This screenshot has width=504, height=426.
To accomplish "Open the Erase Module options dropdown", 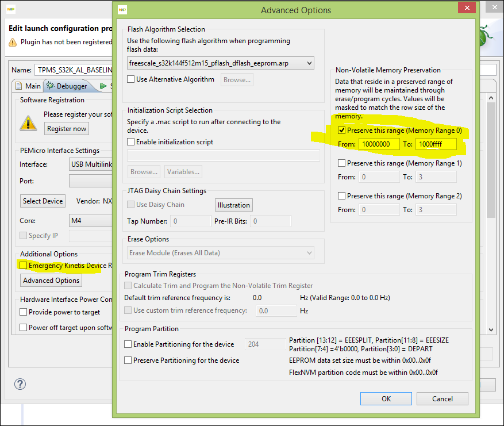I will [221, 253].
